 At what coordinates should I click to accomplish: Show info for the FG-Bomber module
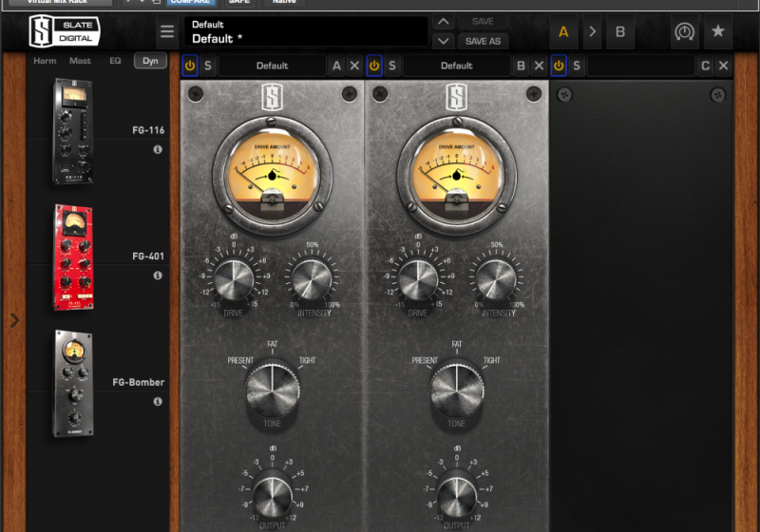point(158,402)
